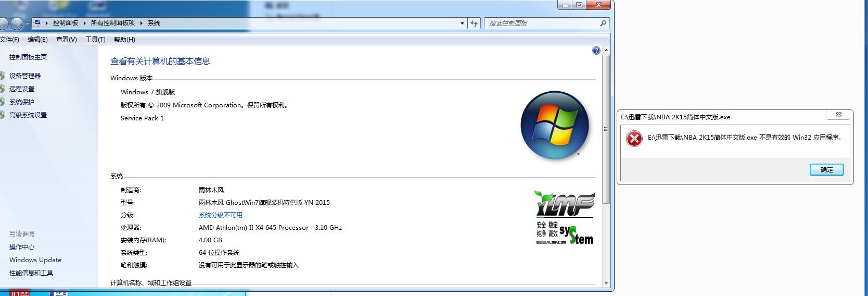
Task: Go to 控制面板主页 link
Action: [x=28, y=57]
